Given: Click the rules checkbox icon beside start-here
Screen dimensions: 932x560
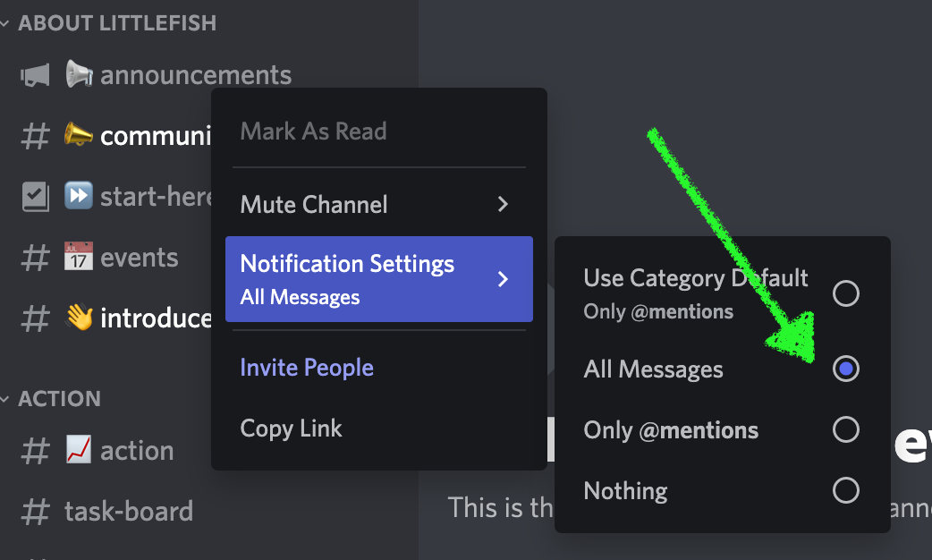Looking at the screenshot, I should pos(35,197).
